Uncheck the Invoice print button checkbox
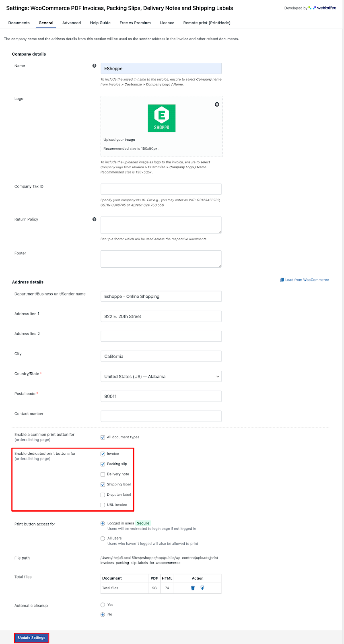The width and height of the screenshot is (344, 644). click(x=103, y=454)
